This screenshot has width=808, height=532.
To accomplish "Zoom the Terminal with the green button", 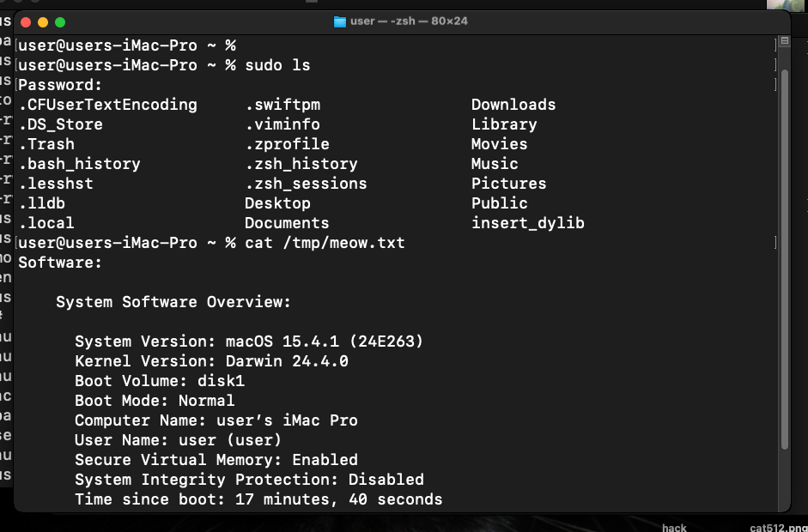I will (60, 21).
